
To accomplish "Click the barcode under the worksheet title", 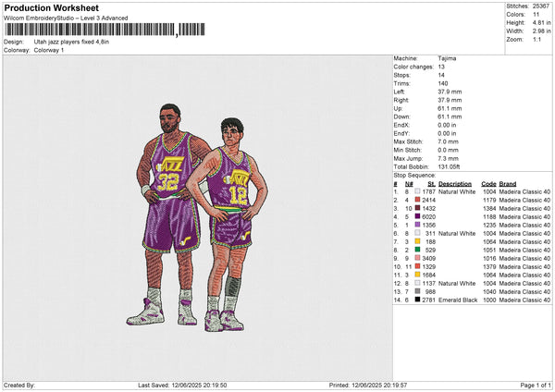I will coord(105,30).
